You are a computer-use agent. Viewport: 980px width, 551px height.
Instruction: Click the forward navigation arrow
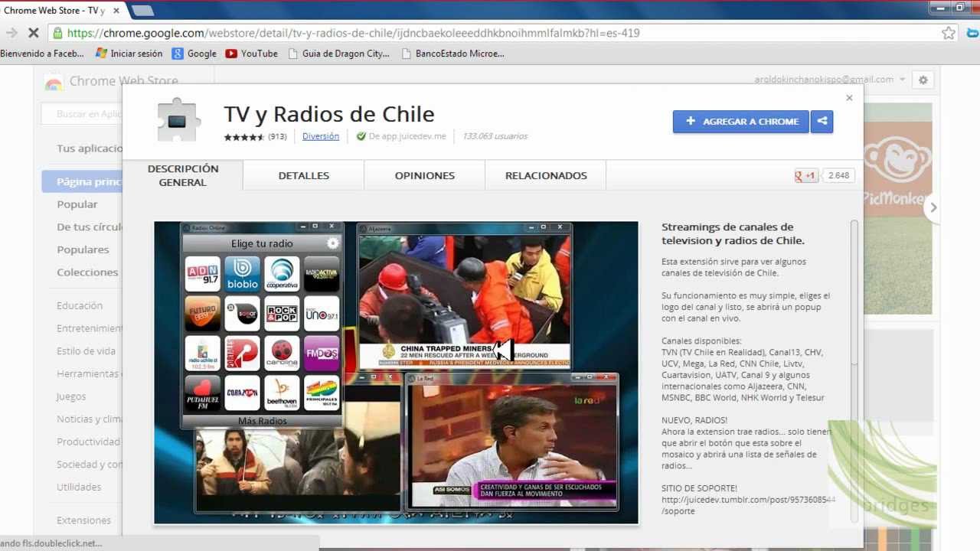tap(11, 33)
